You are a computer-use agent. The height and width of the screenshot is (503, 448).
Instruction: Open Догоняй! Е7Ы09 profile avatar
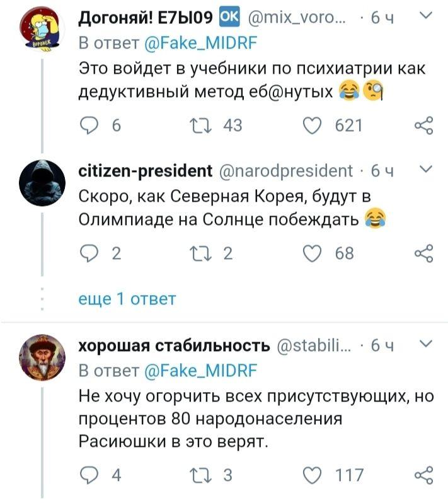point(41,32)
